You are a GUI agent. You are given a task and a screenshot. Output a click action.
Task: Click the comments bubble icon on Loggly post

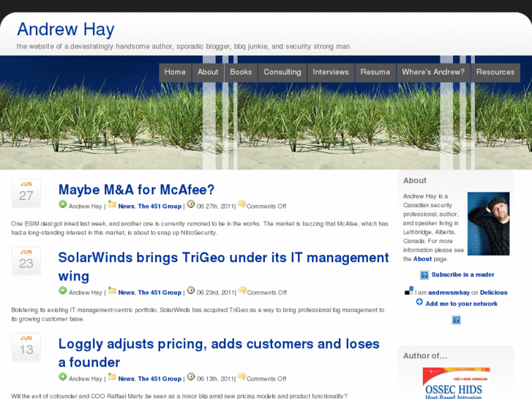pyautogui.click(x=241, y=376)
